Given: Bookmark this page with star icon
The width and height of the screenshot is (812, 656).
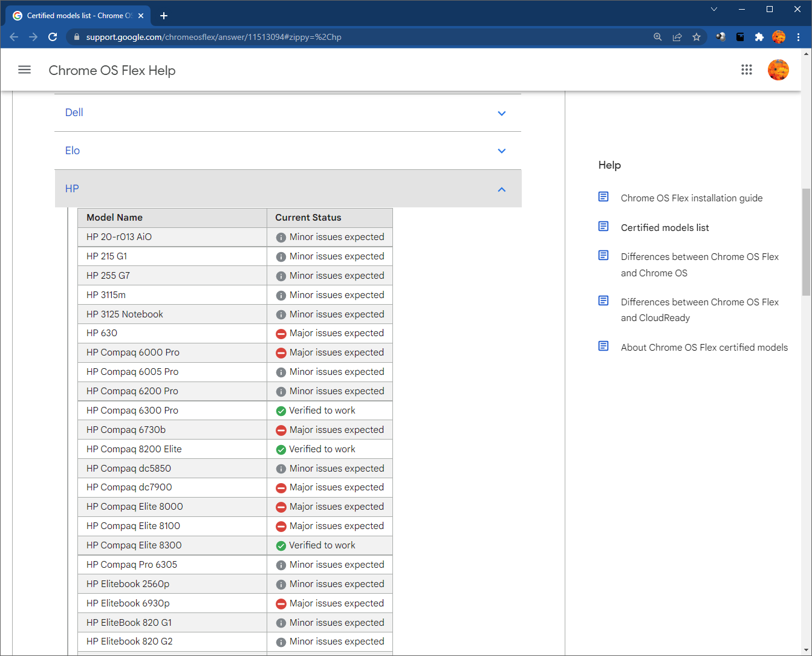Looking at the screenshot, I should [x=697, y=37].
